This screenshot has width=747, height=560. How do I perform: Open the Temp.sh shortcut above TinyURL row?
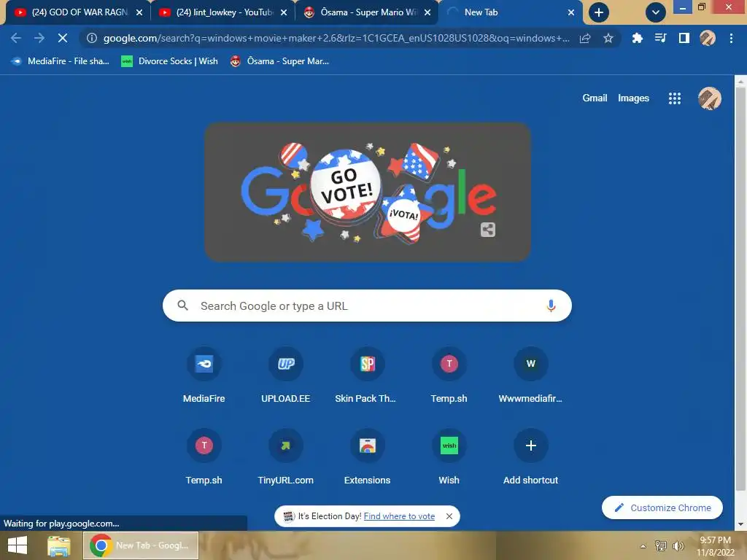coord(204,457)
